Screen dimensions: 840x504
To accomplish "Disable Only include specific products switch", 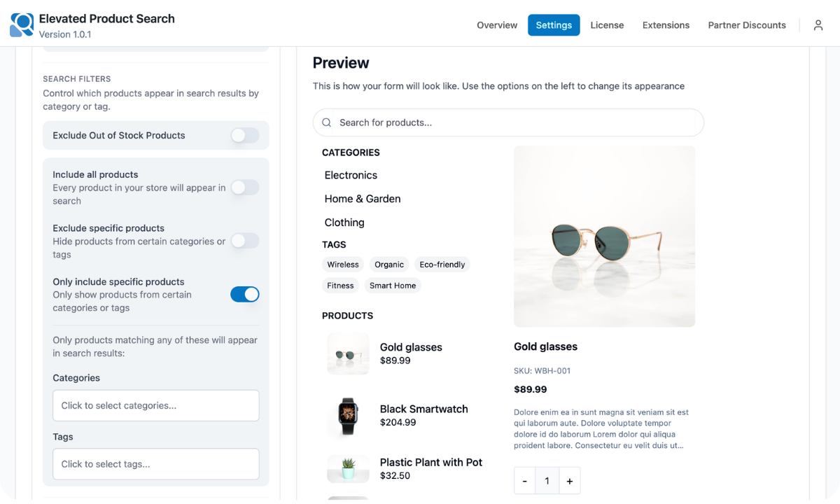I will pos(245,294).
